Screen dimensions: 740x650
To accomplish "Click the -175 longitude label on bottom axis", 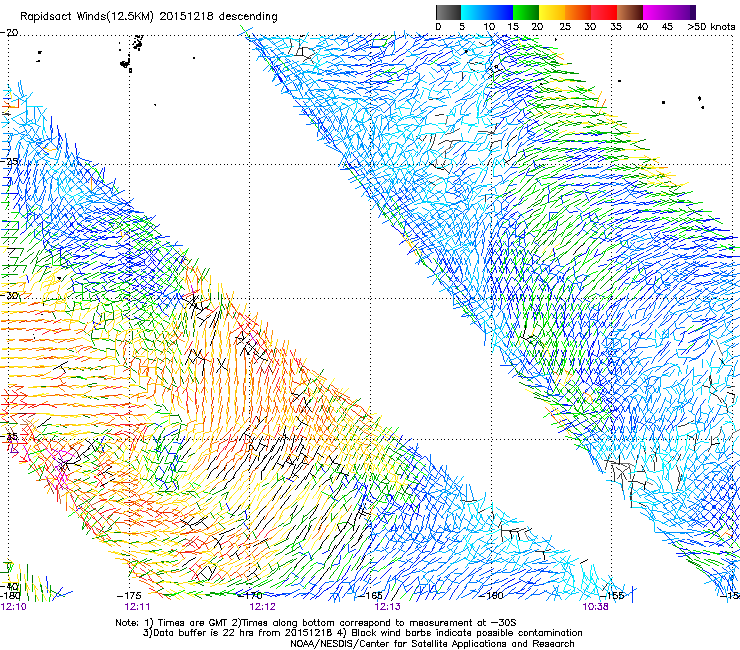I will pyautogui.click(x=128, y=596).
